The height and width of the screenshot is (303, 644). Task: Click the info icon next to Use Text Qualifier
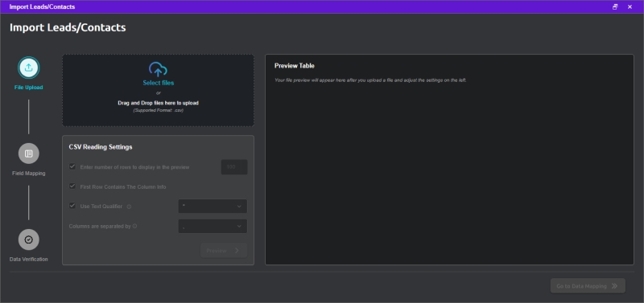(129, 207)
